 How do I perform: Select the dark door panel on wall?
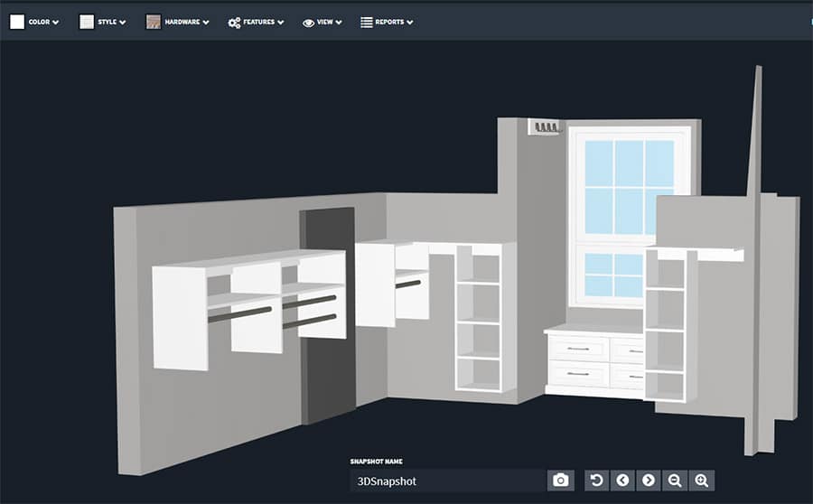point(328,314)
